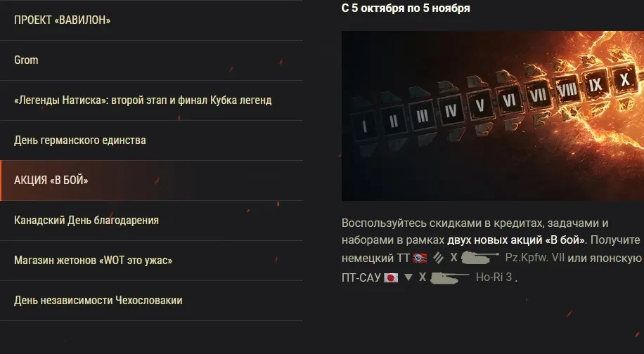644x354 pixels.
Task: Click the tier X tile in banner
Action: (x=625, y=79)
